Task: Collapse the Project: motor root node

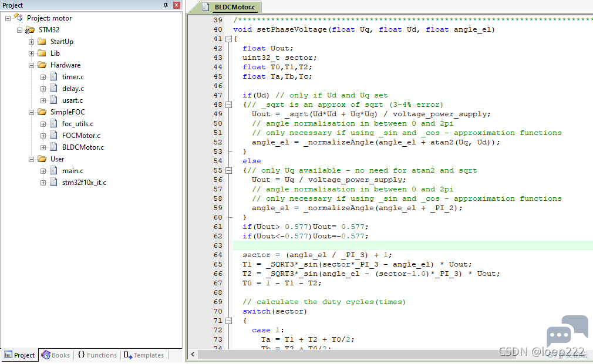Action: point(8,18)
